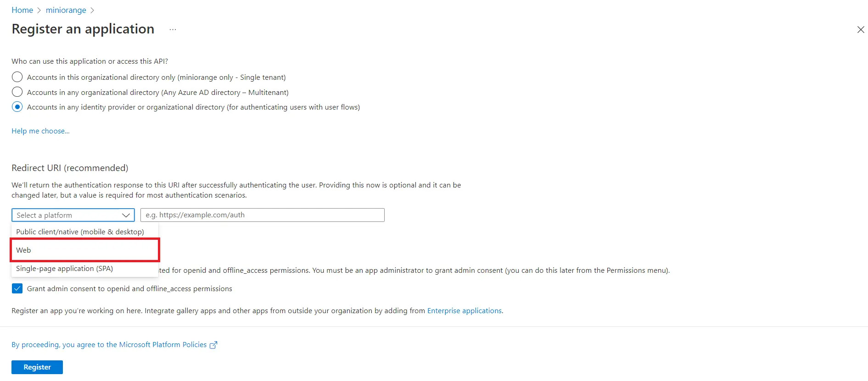
Task: Select Single tenant accounts radio option
Action: pos(17,77)
